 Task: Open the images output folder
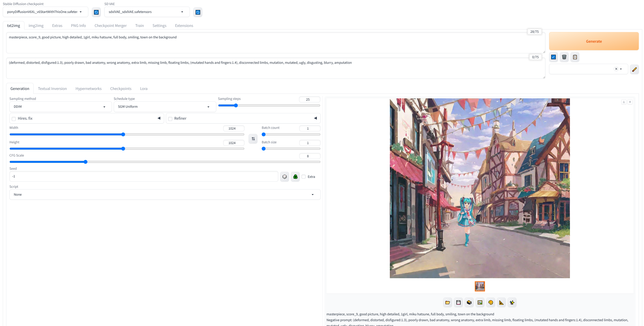448,302
